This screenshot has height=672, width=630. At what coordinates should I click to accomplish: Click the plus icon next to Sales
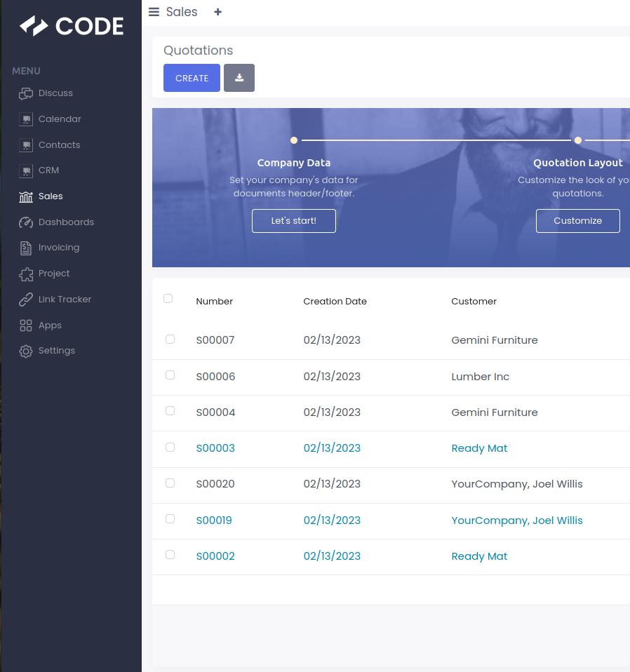218,12
